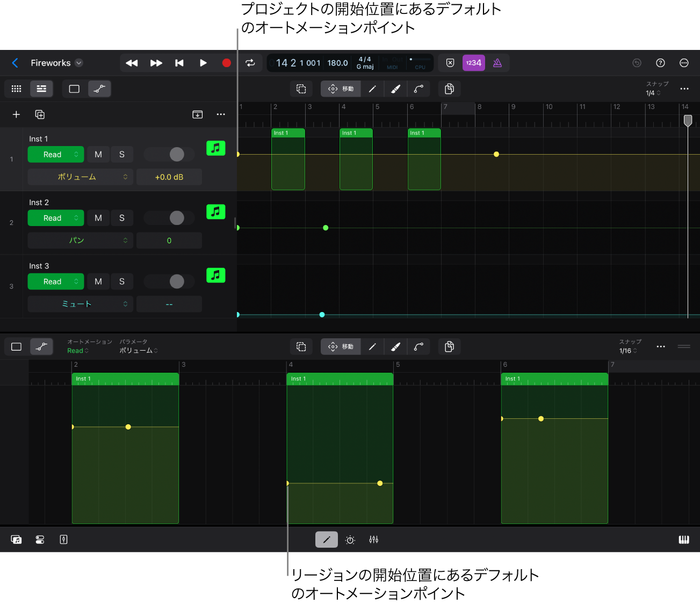Select the Pencil tool in tracks toolbar

click(372, 89)
